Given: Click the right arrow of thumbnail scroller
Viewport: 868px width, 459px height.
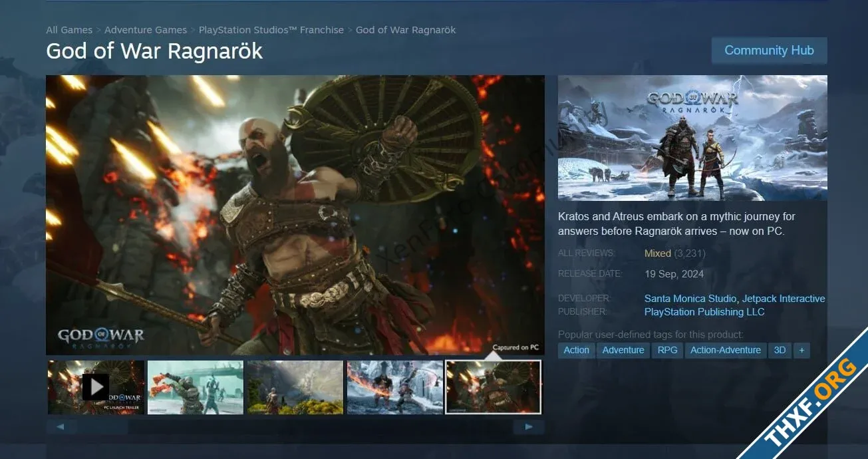Looking at the screenshot, I should coord(529,427).
